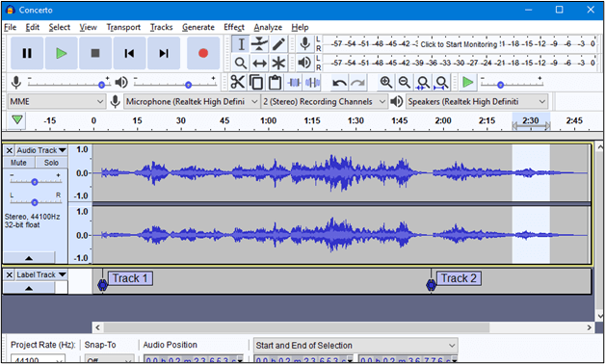Image resolution: width=605 pixels, height=364 pixels.
Task: Open the Select menu
Action: 59,27
